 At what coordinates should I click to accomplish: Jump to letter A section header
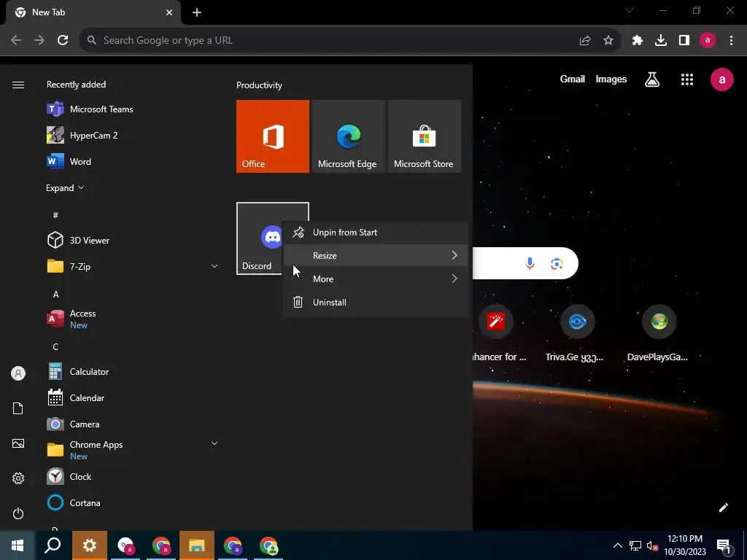coord(55,295)
